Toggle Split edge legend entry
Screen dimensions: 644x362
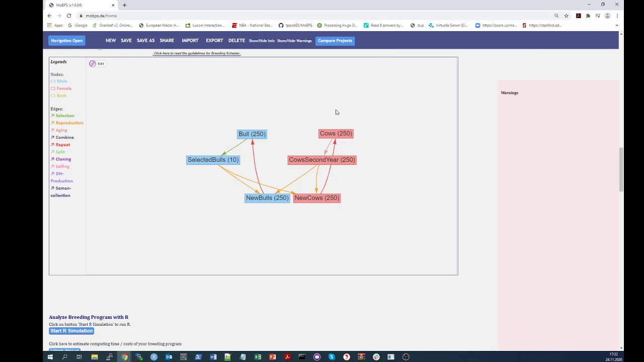click(58, 152)
